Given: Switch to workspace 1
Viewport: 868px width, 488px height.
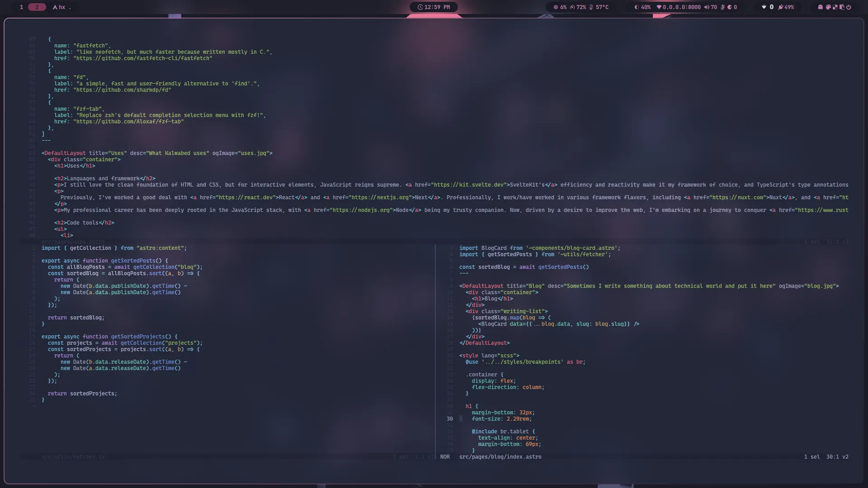Looking at the screenshot, I should coord(21,7).
